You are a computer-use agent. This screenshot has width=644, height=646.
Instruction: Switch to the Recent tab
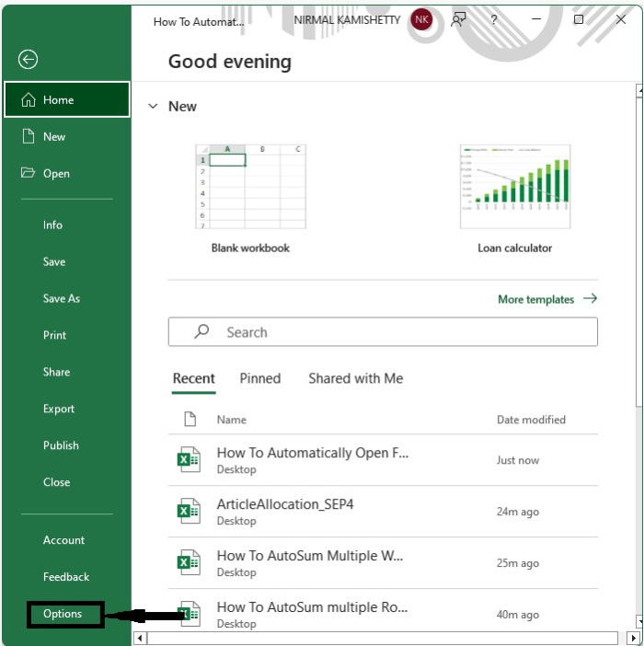193,378
